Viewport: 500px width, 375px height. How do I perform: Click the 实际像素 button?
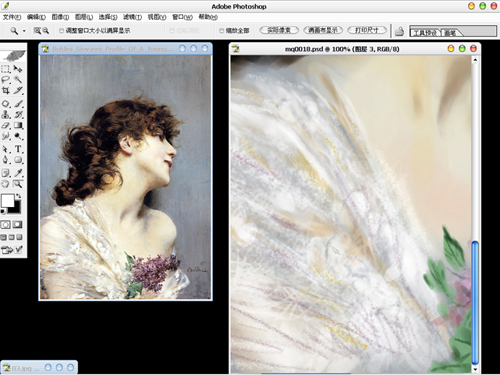tap(279, 30)
